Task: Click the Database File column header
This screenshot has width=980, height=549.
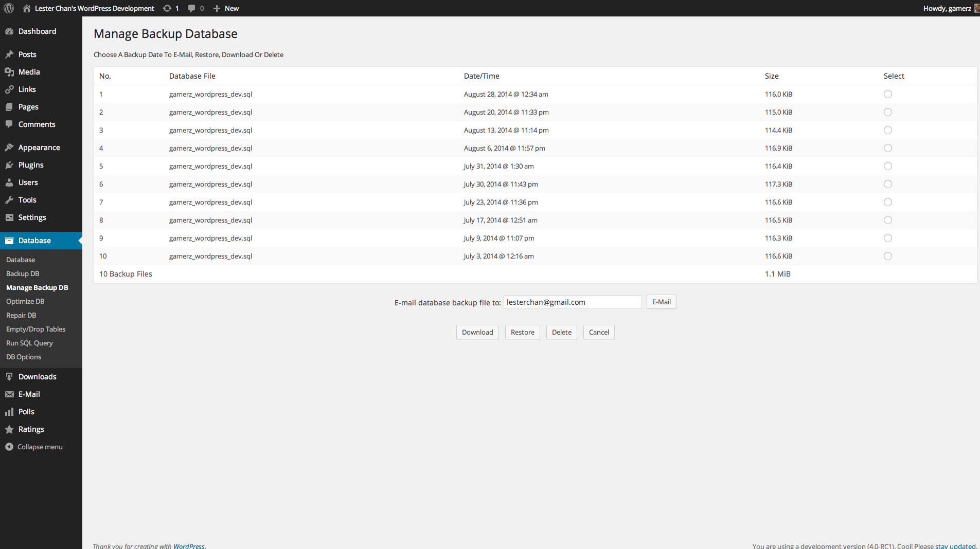Action: pos(192,76)
